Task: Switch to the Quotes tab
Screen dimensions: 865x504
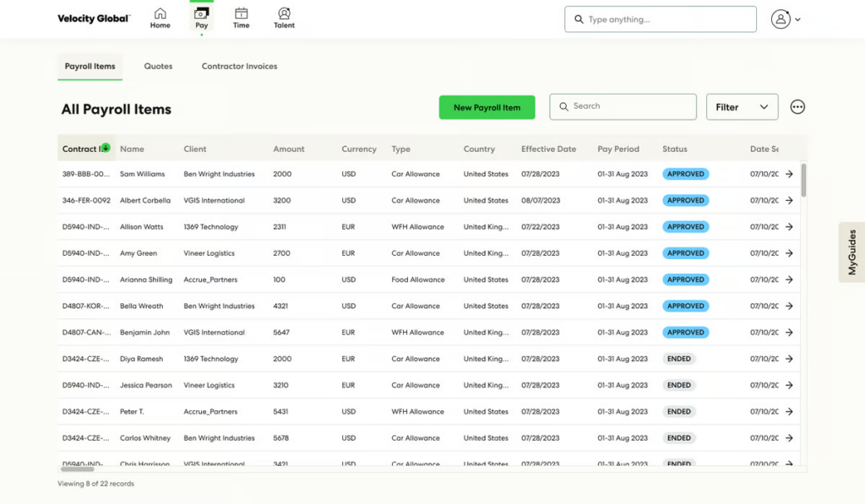Action: point(158,66)
